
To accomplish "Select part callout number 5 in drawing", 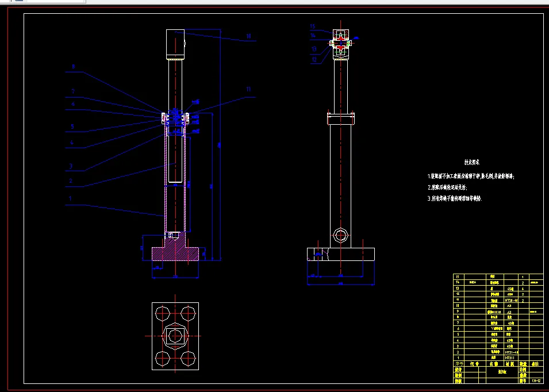I will [72, 126].
